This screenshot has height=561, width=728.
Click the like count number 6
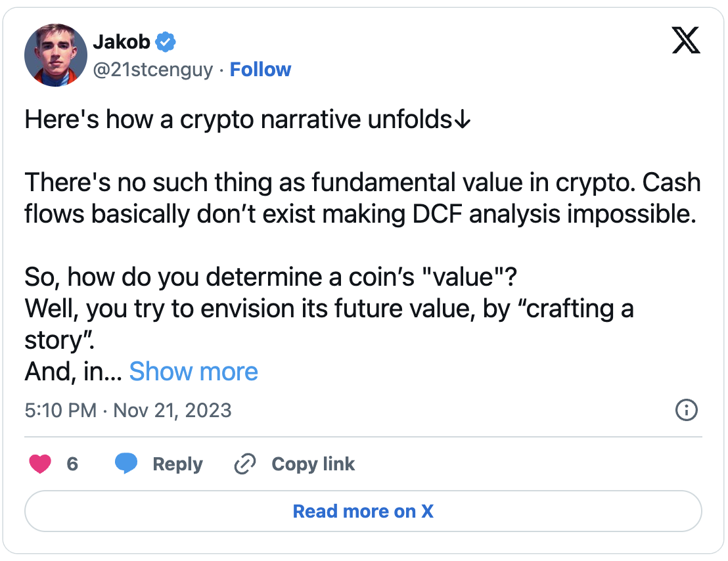pyautogui.click(x=72, y=464)
